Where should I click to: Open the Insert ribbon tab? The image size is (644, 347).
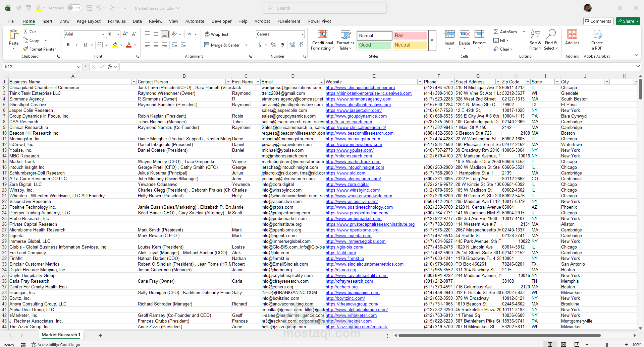(47, 21)
